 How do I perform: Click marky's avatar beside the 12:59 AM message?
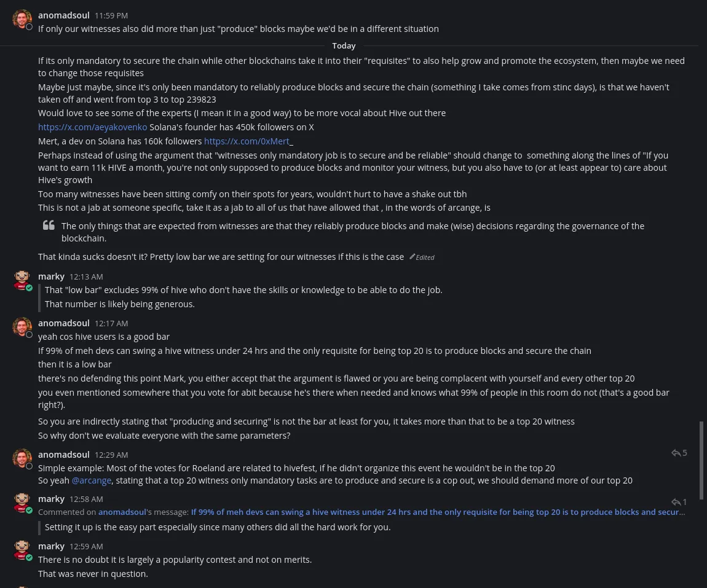[22, 550]
